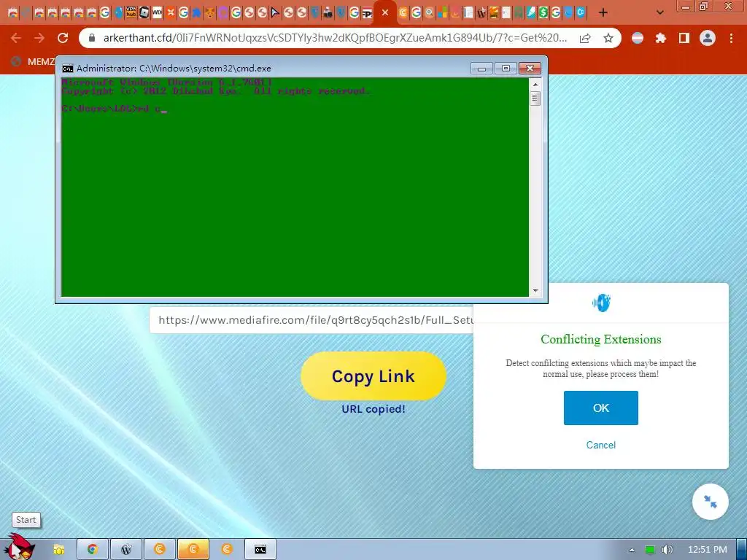
Task: Click cmd scrollbar up arrow
Action: point(535,85)
